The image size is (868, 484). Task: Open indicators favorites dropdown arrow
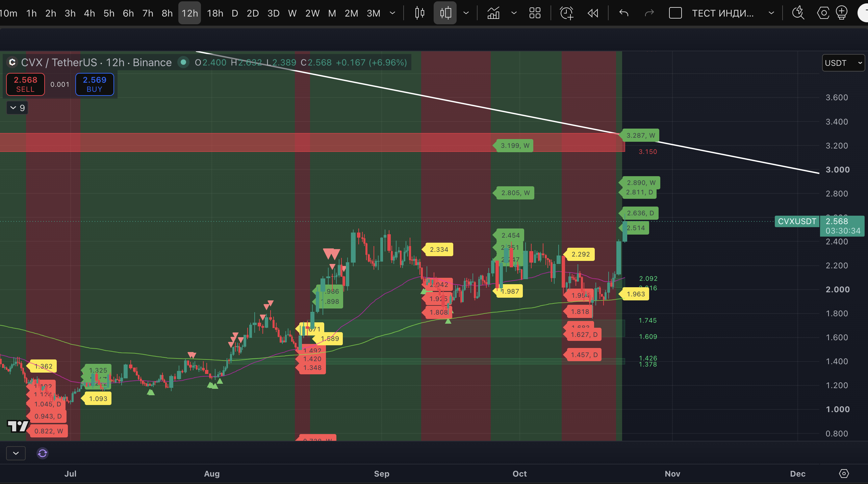click(514, 13)
